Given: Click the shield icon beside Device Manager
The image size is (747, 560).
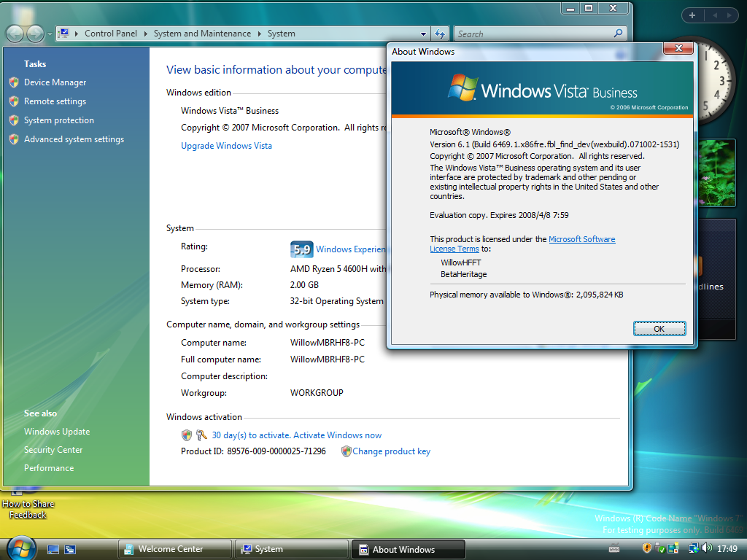Looking at the screenshot, I should click(14, 82).
